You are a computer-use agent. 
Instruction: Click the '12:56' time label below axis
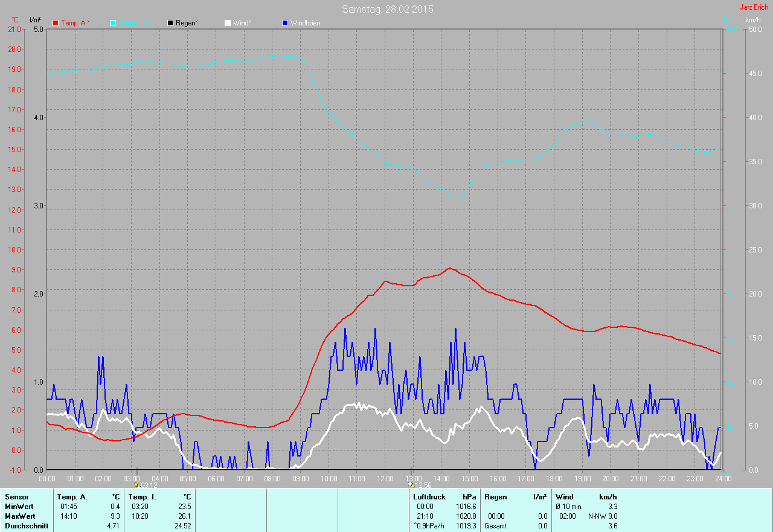coord(423,485)
